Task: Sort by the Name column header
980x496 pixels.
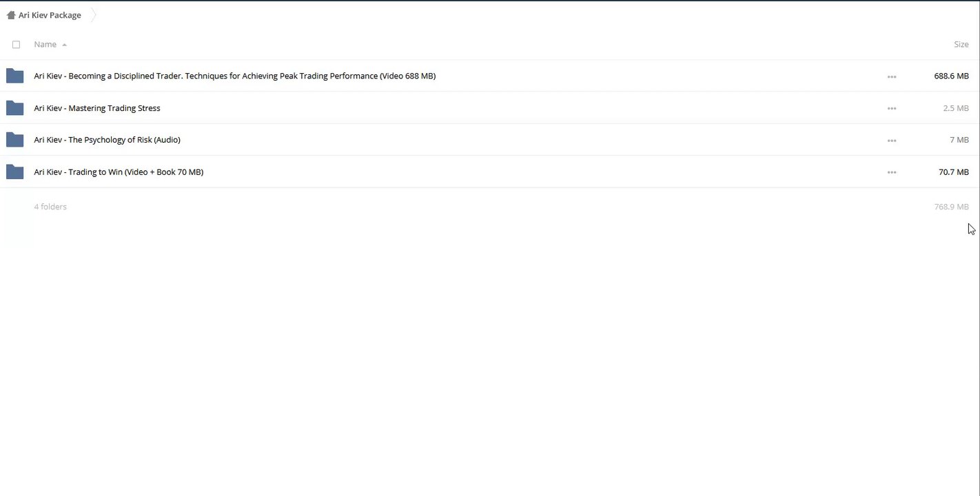Action: [45, 44]
